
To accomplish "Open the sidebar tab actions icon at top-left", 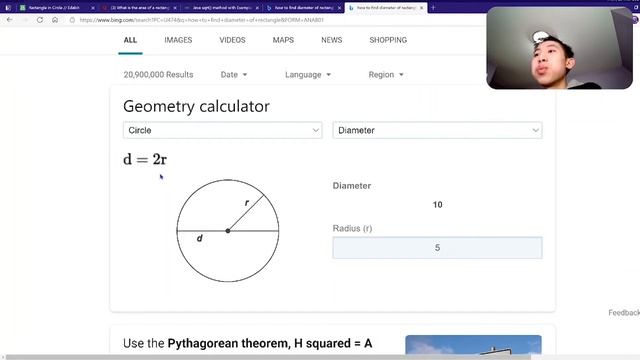I will (8, 8).
